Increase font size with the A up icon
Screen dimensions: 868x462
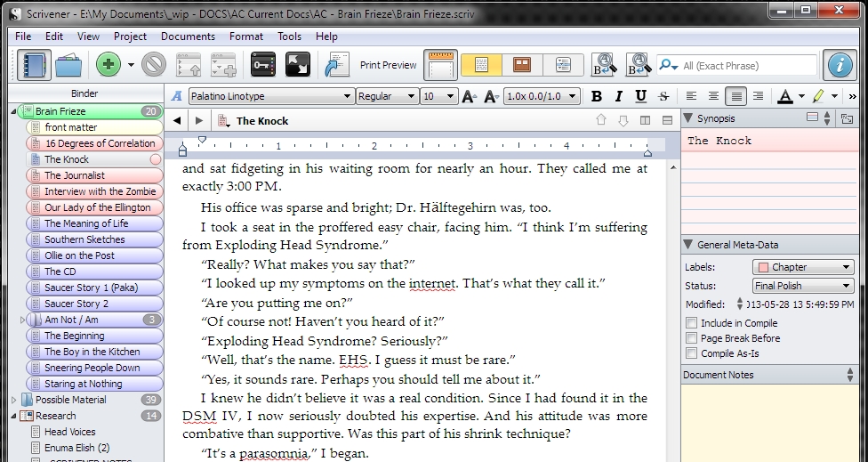tap(469, 96)
